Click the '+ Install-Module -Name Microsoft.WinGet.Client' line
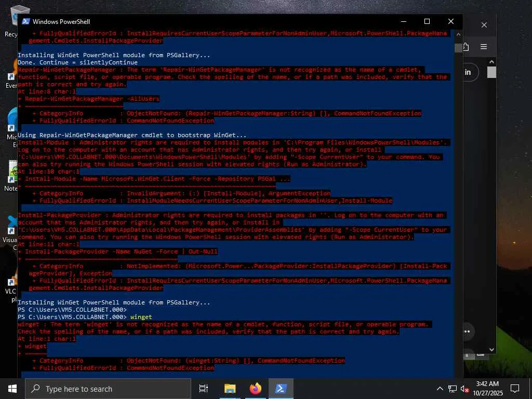532x399 pixels. (154, 179)
